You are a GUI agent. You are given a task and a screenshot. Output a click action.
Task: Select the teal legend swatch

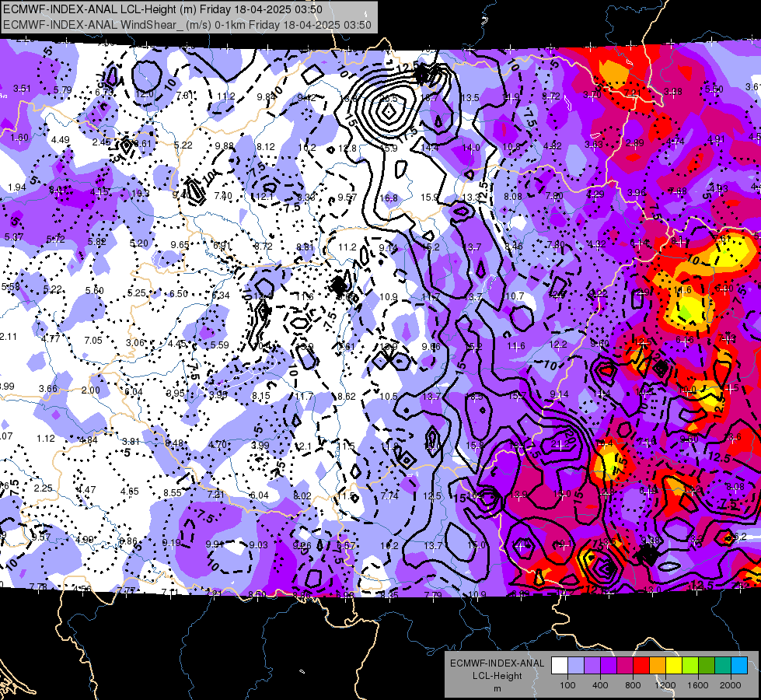[723, 666]
